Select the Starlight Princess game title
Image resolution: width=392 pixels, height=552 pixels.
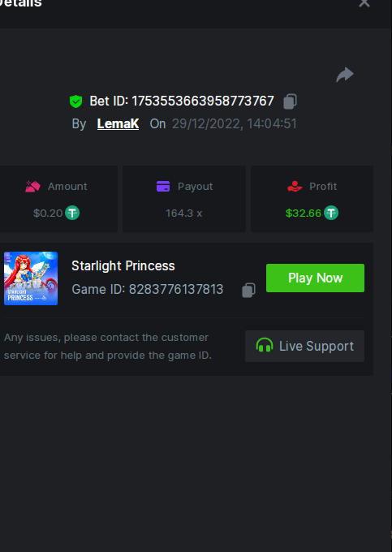click(x=123, y=266)
